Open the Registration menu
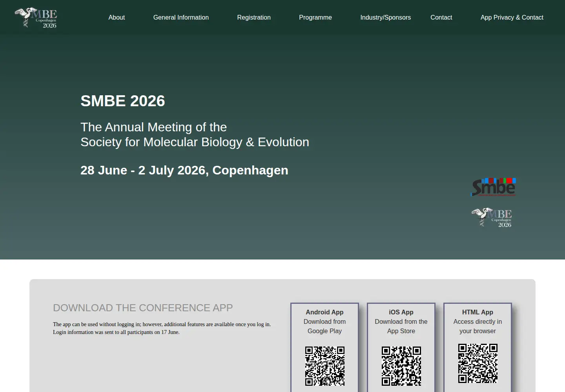This screenshot has height=392, width=565. pyautogui.click(x=254, y=17)
